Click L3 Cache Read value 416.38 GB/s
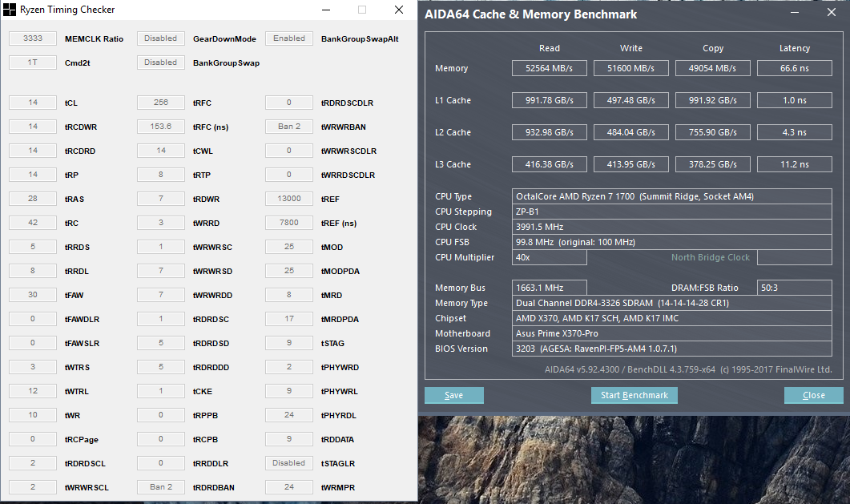This screenshot has width=850, height=504. pyautogui.click(x=549, y=164)
